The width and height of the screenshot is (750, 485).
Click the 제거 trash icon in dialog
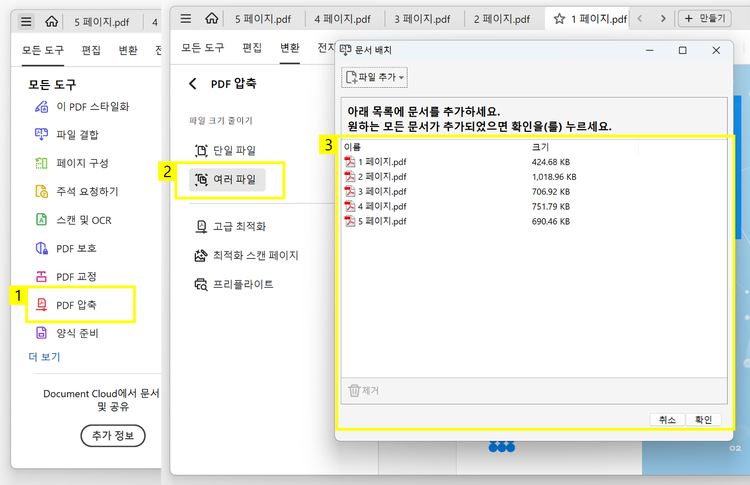pyautogui.click(x=354, y=391)
